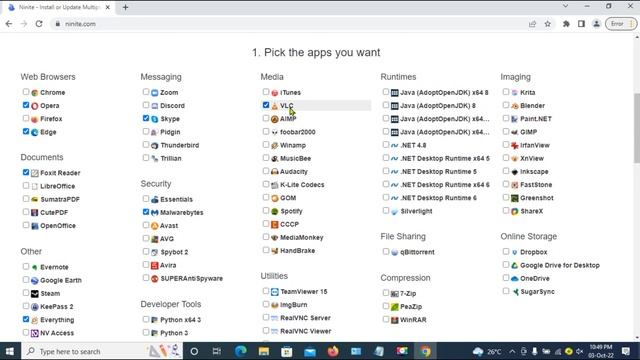This screenshot has height=360, width=640.
Task: Uncheck the VLC checkbox
Action: click(x=266, y=105)
